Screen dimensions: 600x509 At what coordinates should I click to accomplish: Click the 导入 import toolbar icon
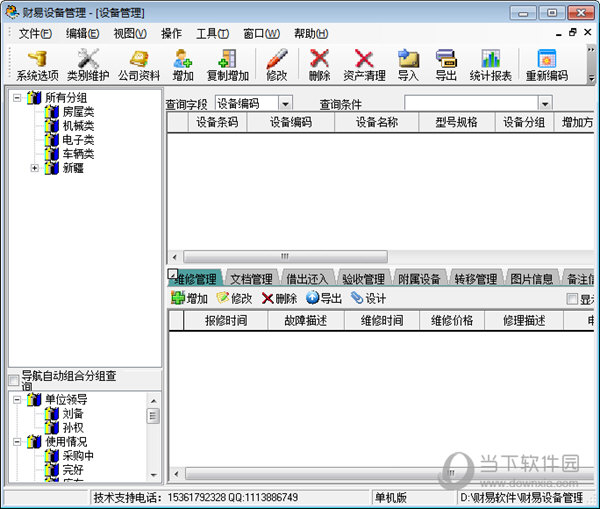408,65
